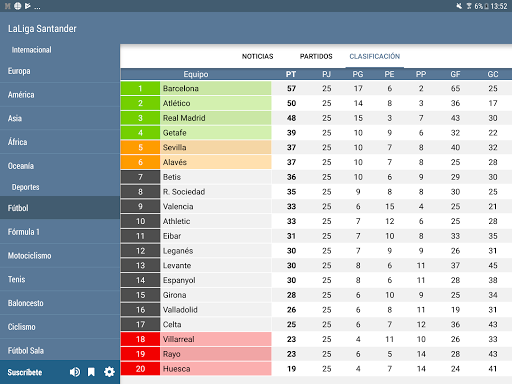Tap the speaker audio icon
The height and width of the screenshot is (384, 512).
75,372
